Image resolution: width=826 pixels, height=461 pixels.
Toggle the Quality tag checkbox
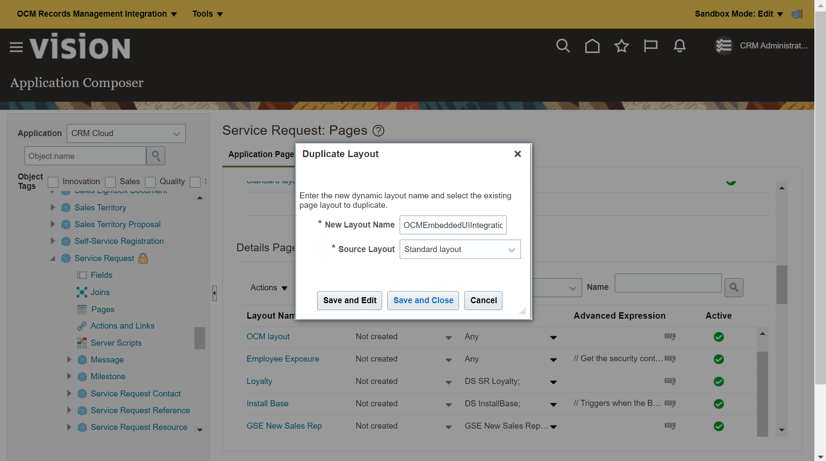150,182
